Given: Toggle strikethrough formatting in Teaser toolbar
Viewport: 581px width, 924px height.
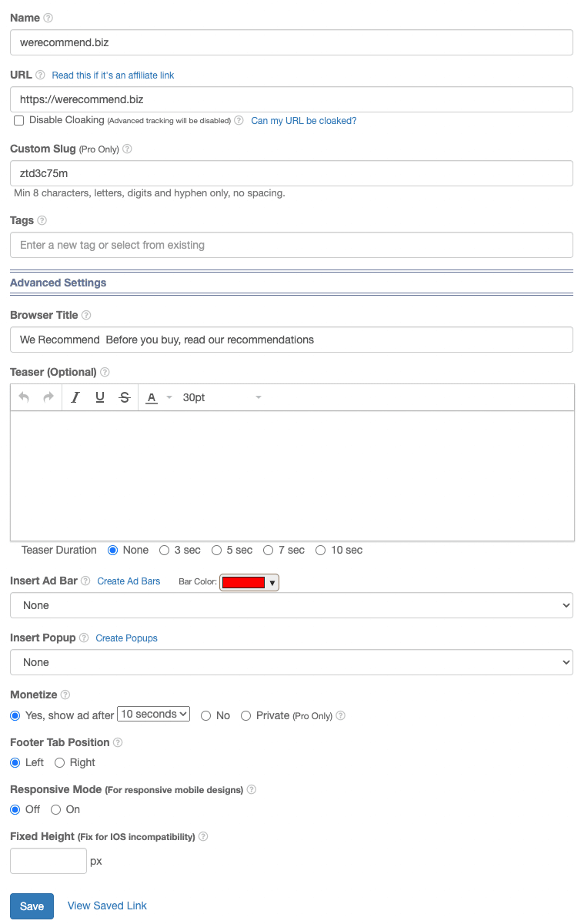Looking at the screenshot, I should point(125,397).
